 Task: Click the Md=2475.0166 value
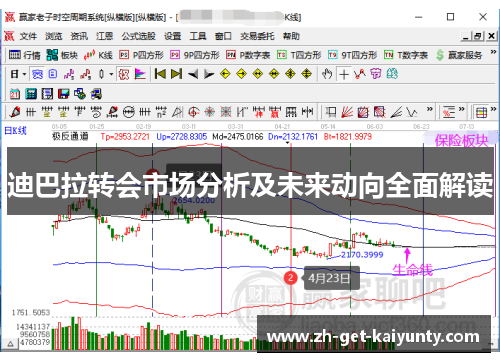238,136
